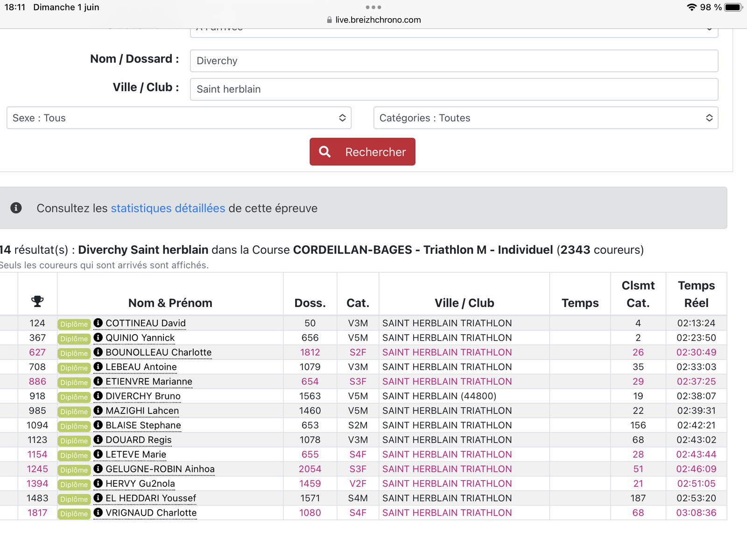Click info icon next to DIVERCHY Bruno

[x=98, y=396]
